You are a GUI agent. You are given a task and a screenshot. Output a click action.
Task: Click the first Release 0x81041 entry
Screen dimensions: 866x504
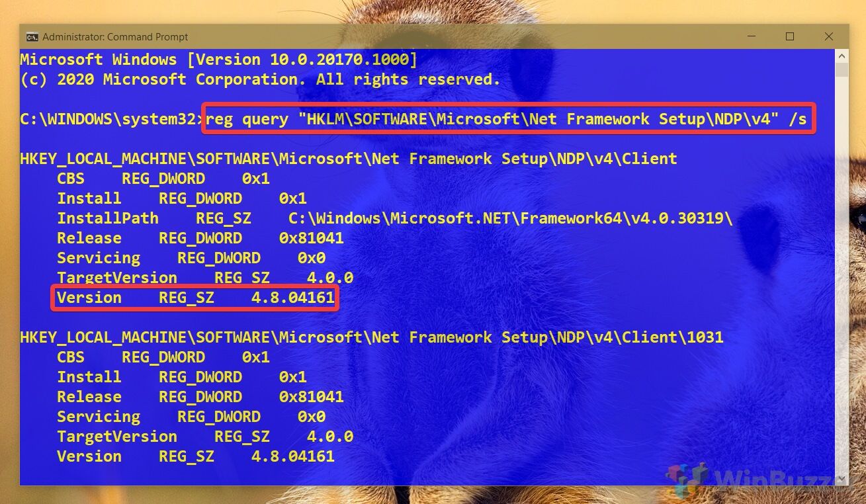(200, 238)
